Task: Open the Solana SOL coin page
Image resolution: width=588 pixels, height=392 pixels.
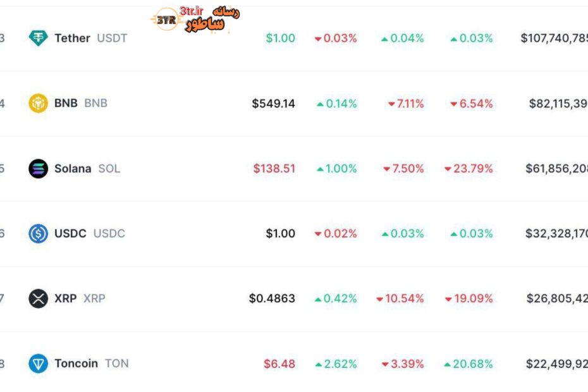Action: (x=87, y=169)
